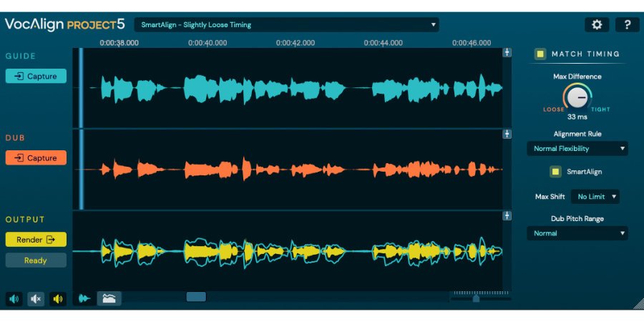Click the 0:00:40.000 timeline marker
This screenshot has height=322, width=644.
[x=208, y=43]
